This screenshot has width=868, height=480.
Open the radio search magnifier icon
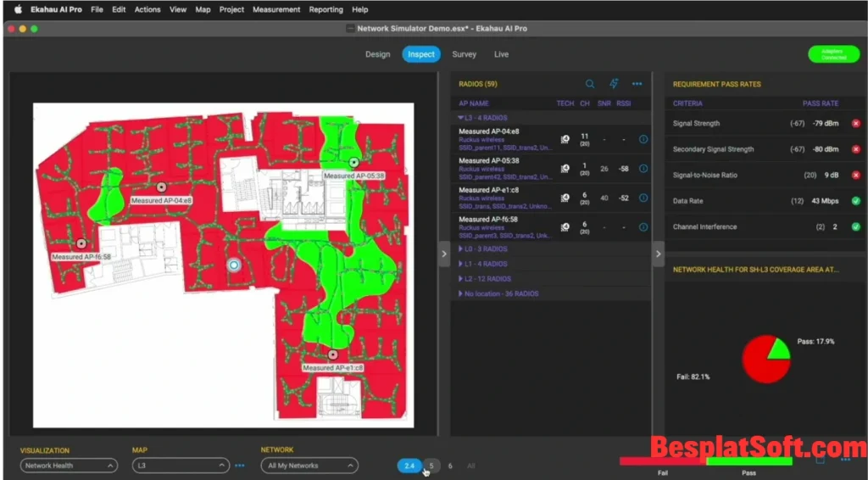tap(590, 84)
